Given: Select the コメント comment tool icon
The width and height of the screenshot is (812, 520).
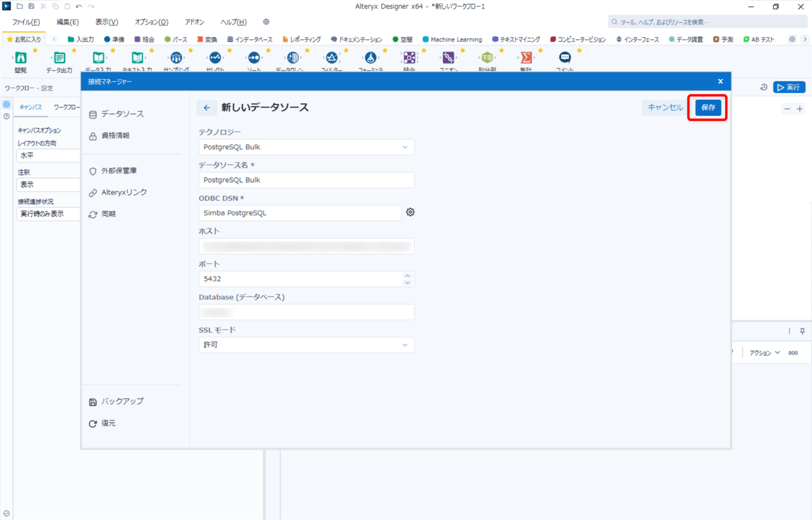Looking at the screenshot, I should coord(565,58).
